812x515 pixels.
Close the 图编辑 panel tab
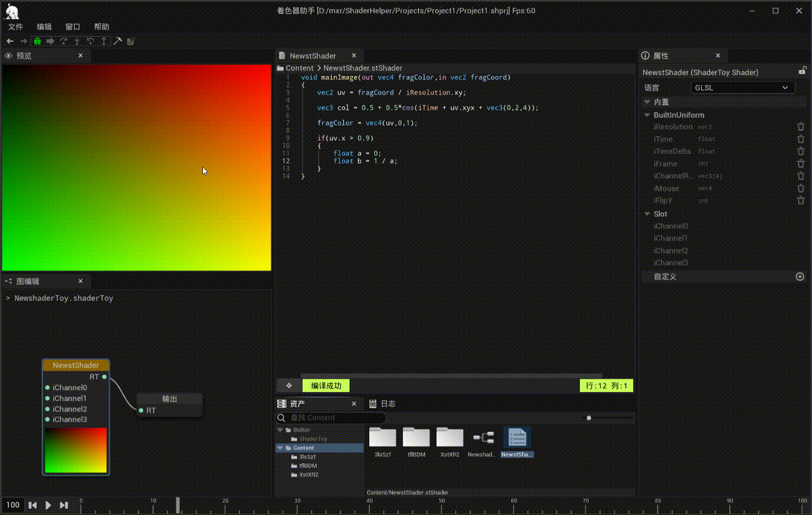coord(81,281)
